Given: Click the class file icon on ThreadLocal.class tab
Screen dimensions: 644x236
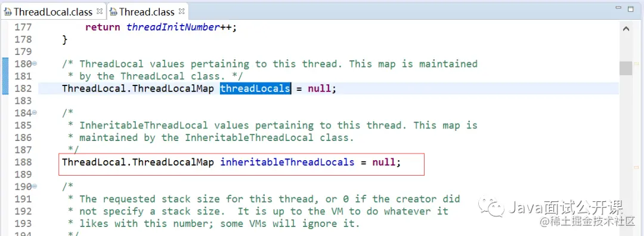Looking at the screenshot, I should point(8,12).
